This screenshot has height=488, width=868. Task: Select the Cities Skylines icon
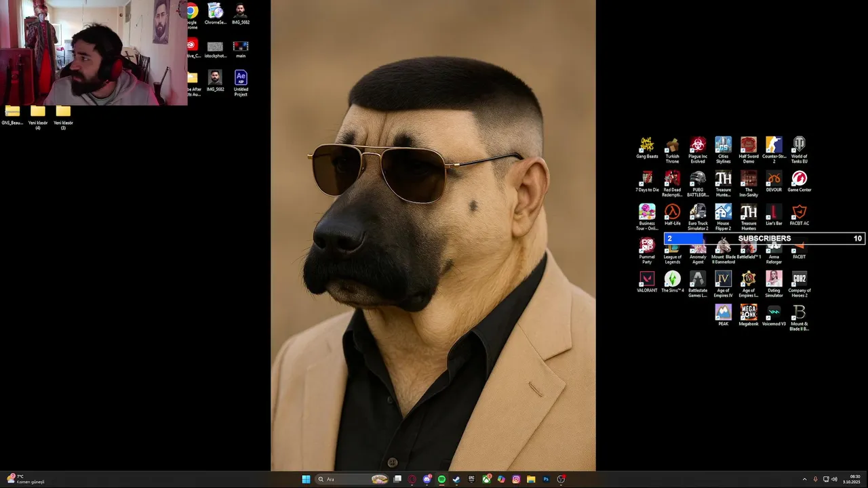point(723,149)
